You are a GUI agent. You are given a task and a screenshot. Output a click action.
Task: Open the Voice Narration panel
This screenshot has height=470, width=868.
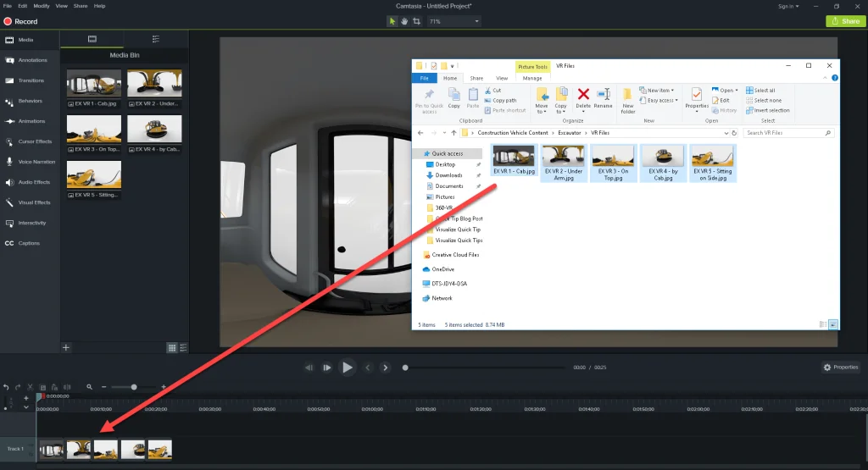[x=36, y=162]
